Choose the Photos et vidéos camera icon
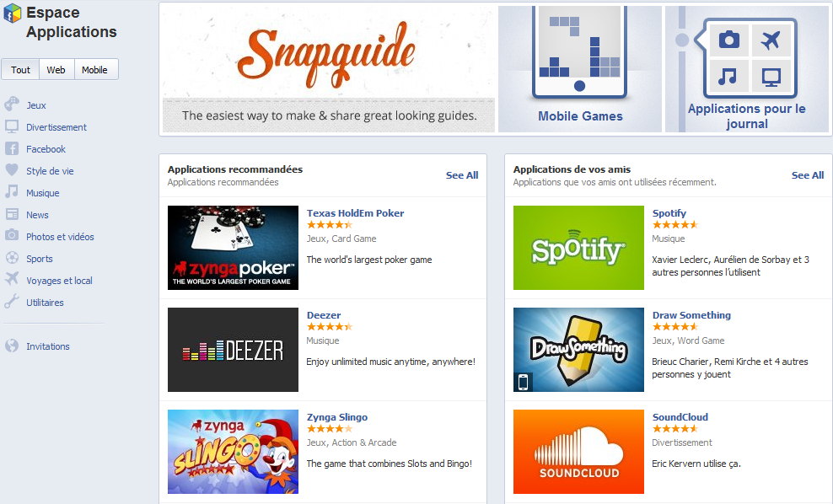This screenshot has width=833, height=504. (12, 235)
